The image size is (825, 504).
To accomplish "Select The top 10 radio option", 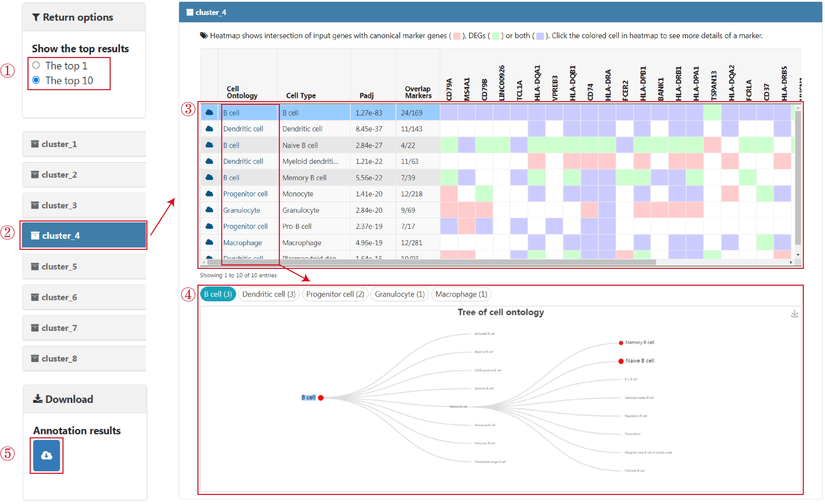I will [36, 80].
